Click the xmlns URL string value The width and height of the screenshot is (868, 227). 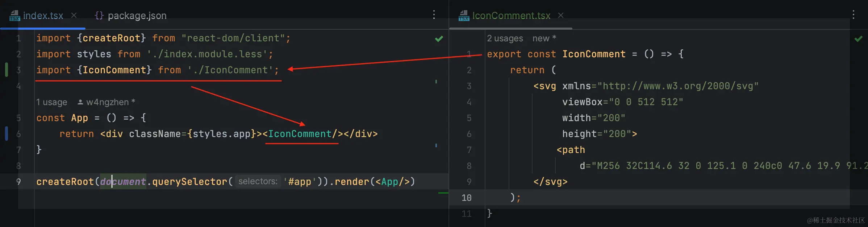(x=678, y=86)
